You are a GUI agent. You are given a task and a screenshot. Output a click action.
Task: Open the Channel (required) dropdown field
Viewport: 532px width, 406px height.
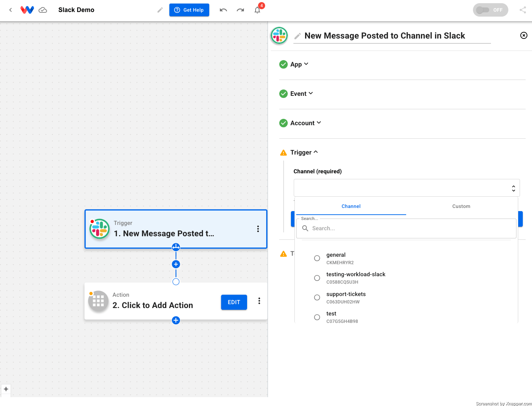[407, 188]
